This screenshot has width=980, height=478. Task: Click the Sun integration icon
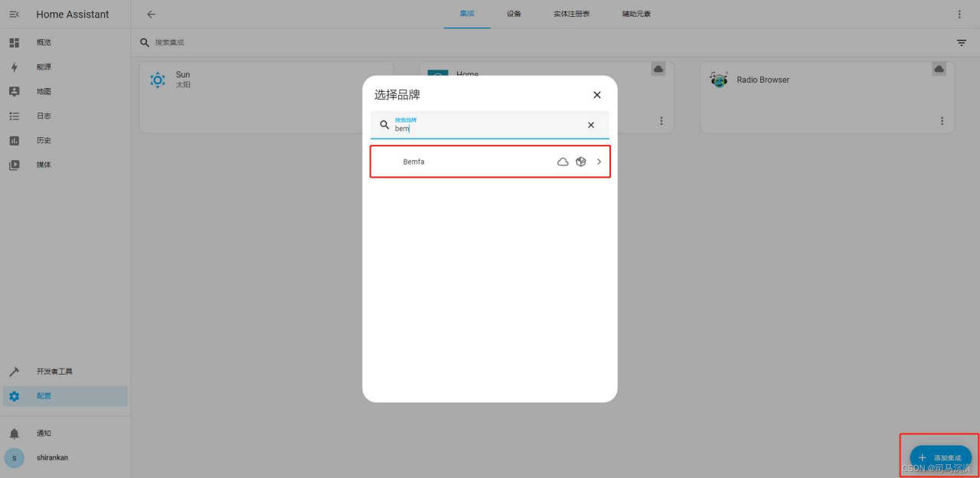pos(158,80)
